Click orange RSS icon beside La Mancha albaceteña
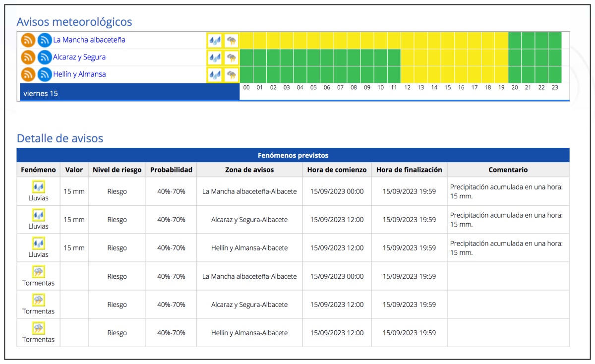The width and height of the screenshot is (595, 364). pos(28,40)
